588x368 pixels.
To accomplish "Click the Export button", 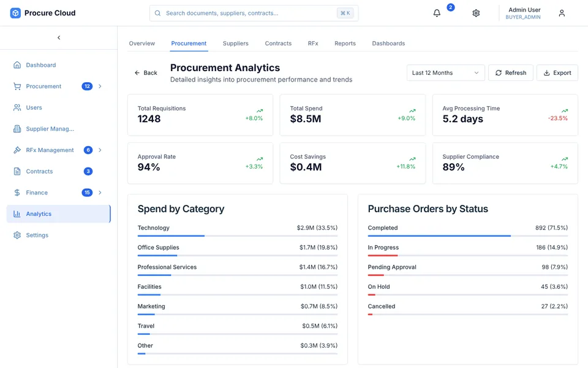I will (557, 73).
